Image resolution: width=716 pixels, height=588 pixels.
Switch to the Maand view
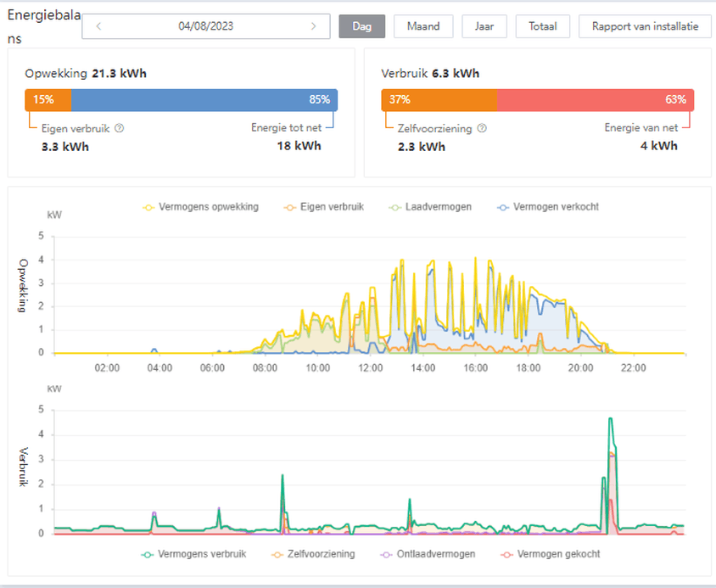(x=423, y=26)
